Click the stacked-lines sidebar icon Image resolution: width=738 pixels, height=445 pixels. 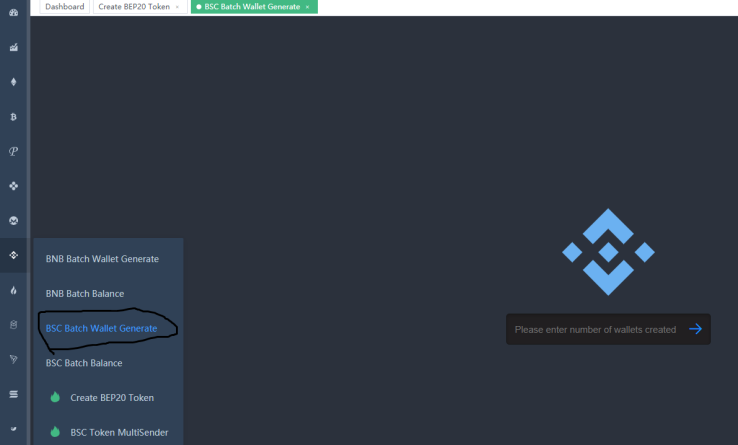pos(14,394)
